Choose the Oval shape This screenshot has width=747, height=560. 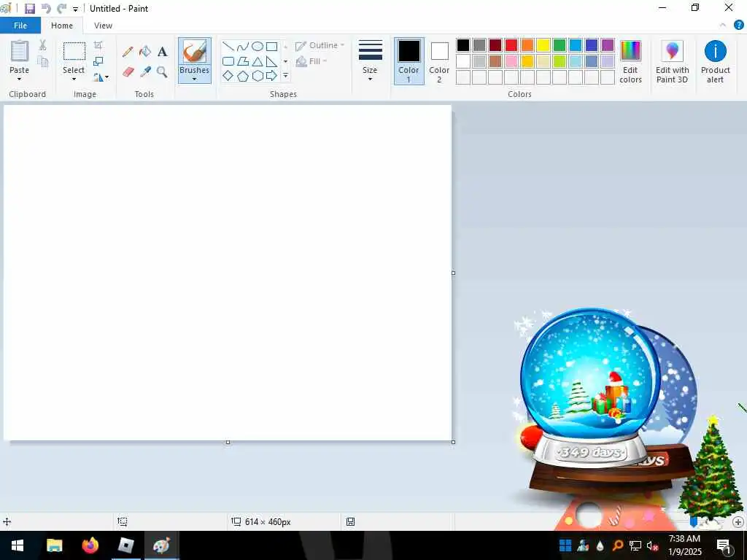[258, 46]
